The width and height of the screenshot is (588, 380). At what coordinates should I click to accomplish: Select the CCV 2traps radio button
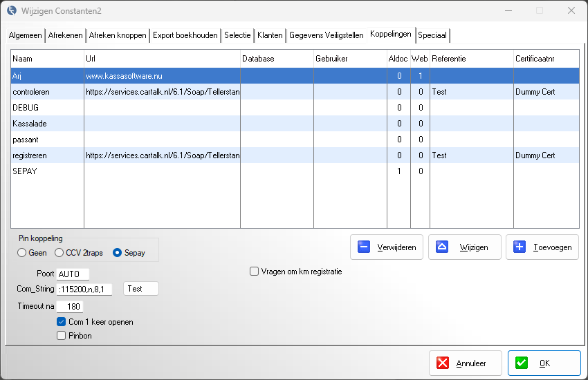(x=59, y=253)
